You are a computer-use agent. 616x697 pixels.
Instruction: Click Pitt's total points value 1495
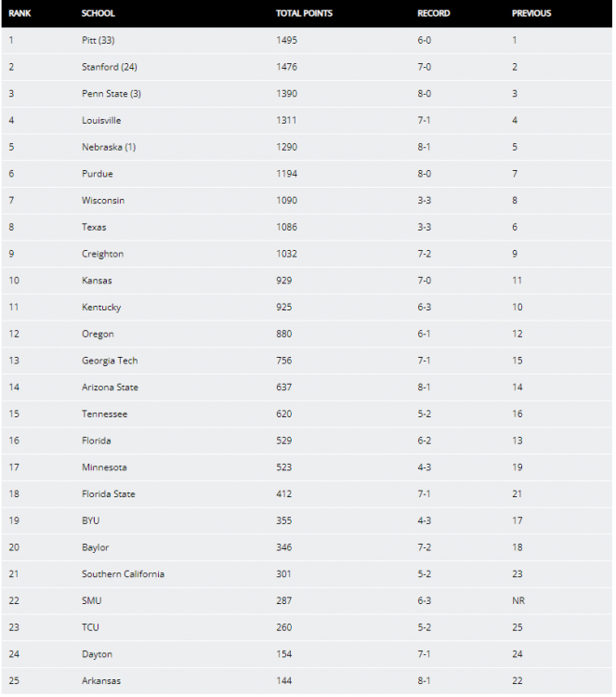point(286,41)
